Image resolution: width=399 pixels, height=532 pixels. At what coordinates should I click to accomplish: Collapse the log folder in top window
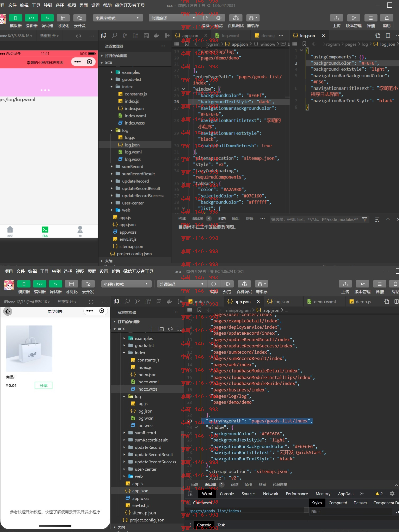[112, 130]
